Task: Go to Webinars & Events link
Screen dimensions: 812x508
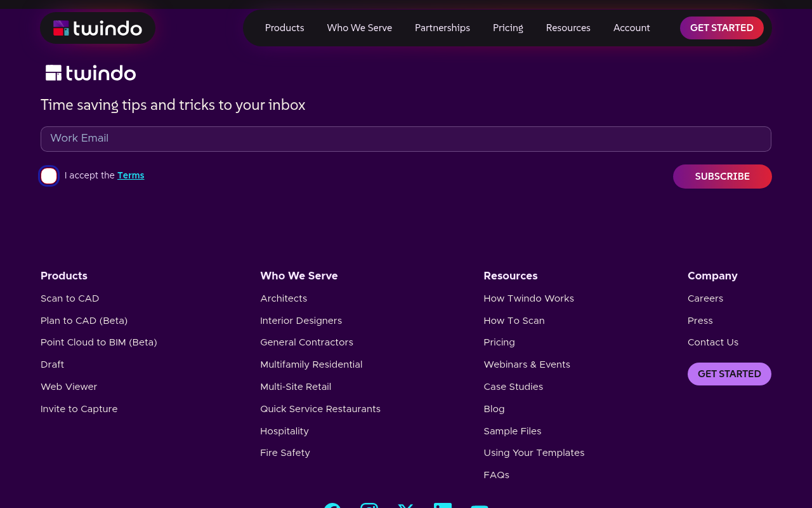Action: point(527,364)
